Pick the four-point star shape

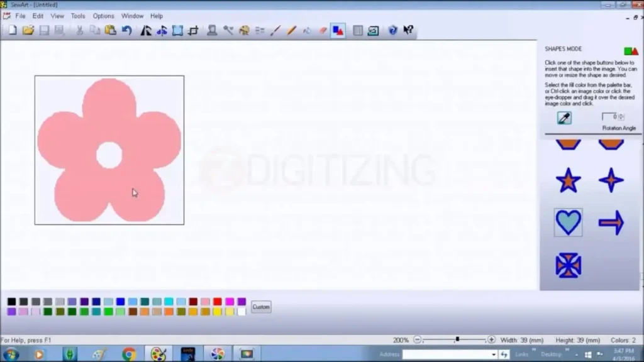(611, 180)
